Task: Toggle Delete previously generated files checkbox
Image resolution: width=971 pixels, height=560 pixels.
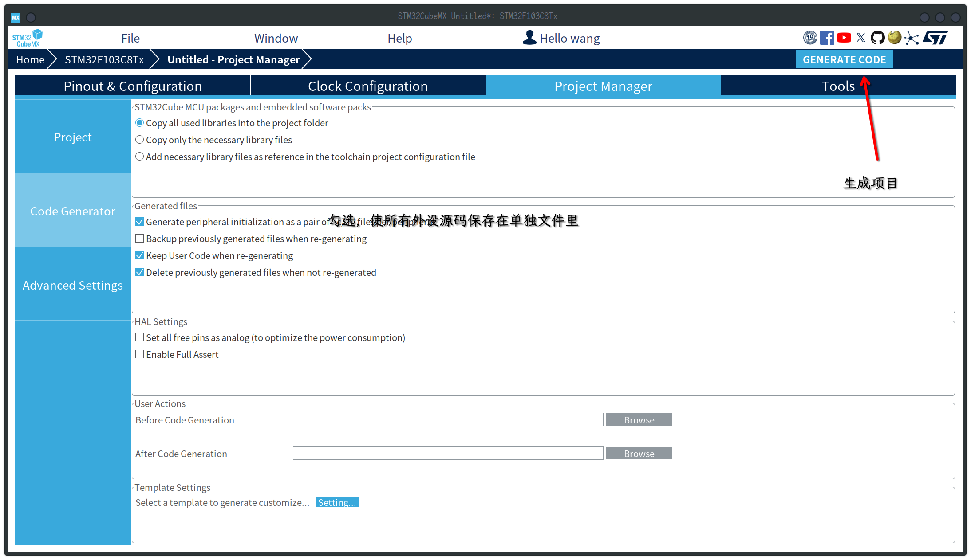Action: point(140,272)
